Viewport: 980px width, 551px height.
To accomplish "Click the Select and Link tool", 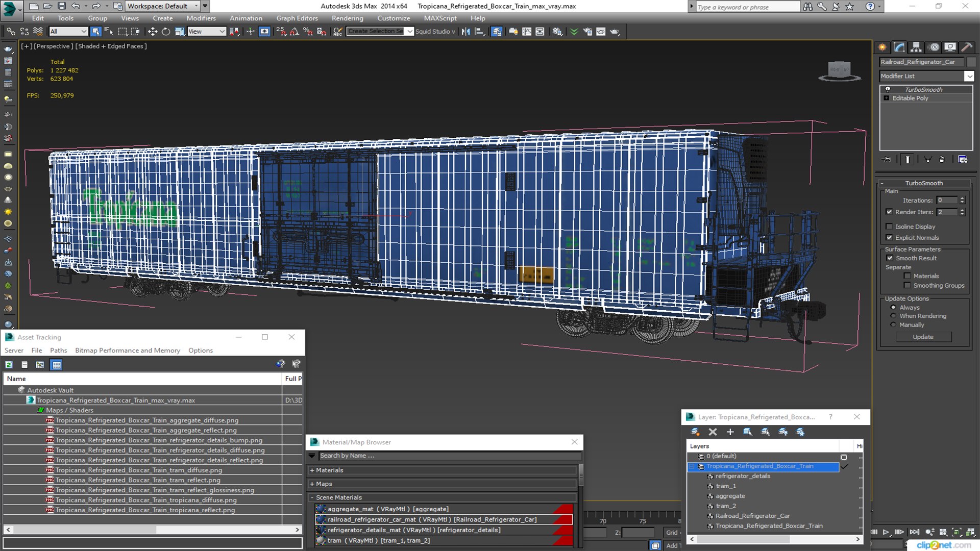I will click(x=11, y=32).
